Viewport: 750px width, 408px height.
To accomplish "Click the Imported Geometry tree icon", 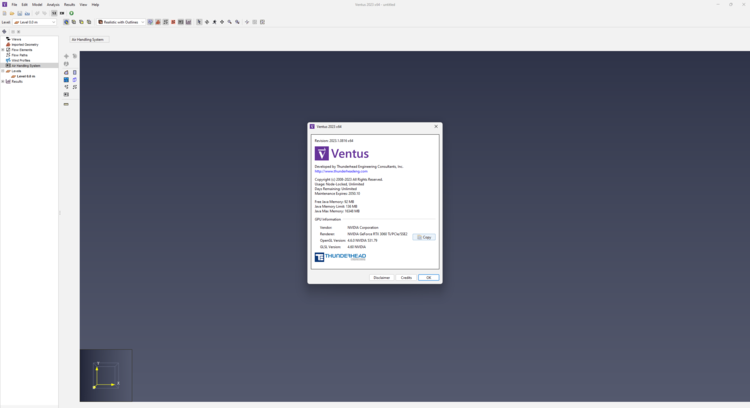I will 8,44.
